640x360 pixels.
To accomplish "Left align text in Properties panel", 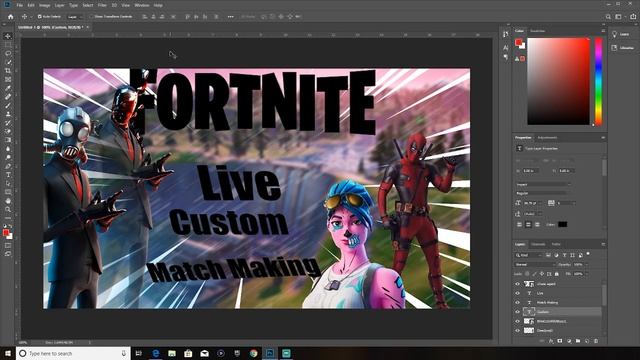I will pos(519,224).
